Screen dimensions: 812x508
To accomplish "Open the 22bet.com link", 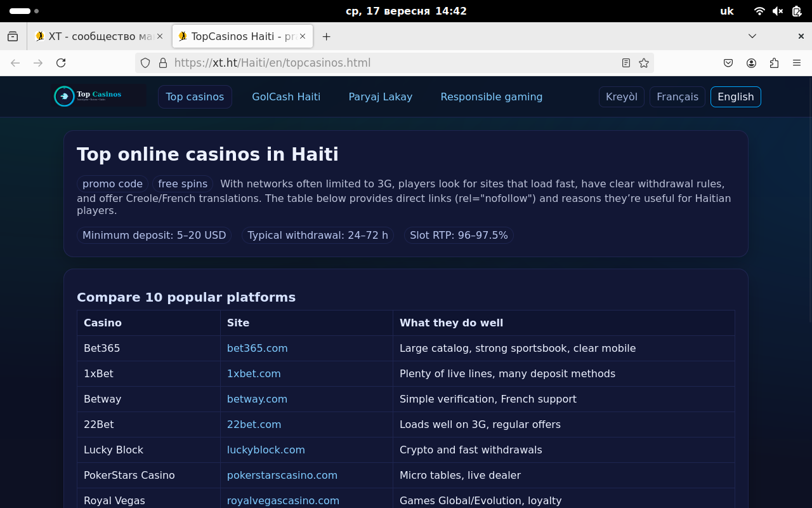I will point(254,424).
